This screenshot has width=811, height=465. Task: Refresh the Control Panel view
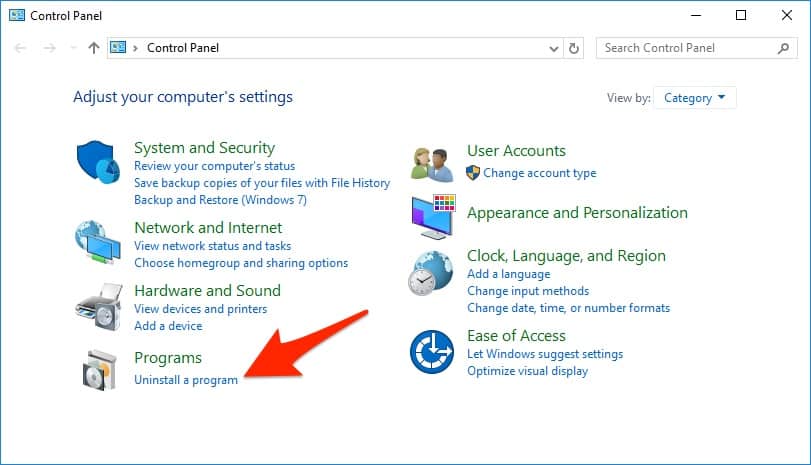click(x=574, y=48)
